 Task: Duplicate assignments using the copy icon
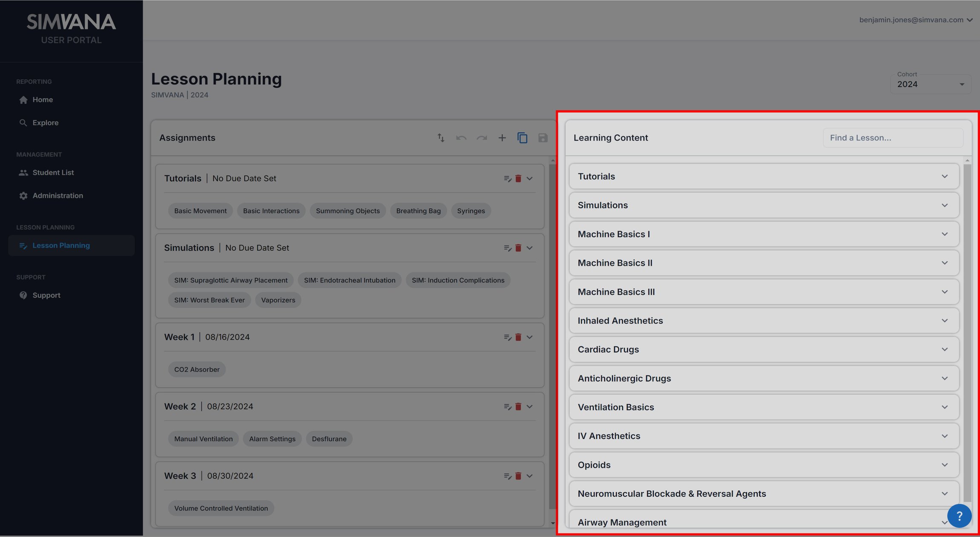(x=523, y=137)
